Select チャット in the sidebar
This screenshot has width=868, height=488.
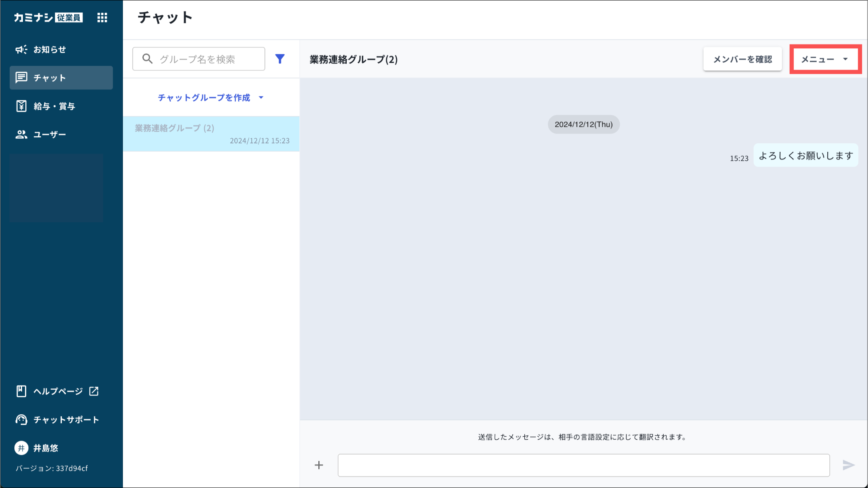61,78
